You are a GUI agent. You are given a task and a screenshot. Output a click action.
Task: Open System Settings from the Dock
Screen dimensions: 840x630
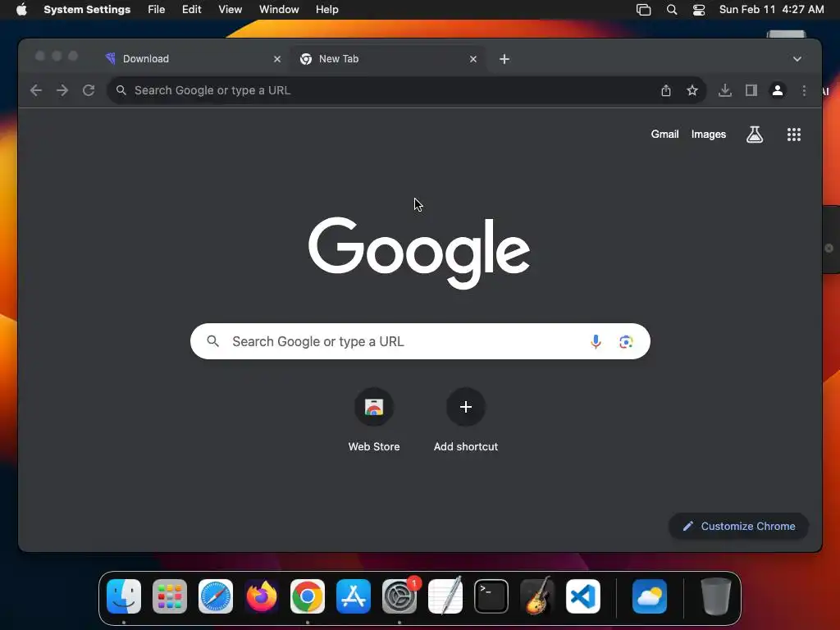(399, 596)
